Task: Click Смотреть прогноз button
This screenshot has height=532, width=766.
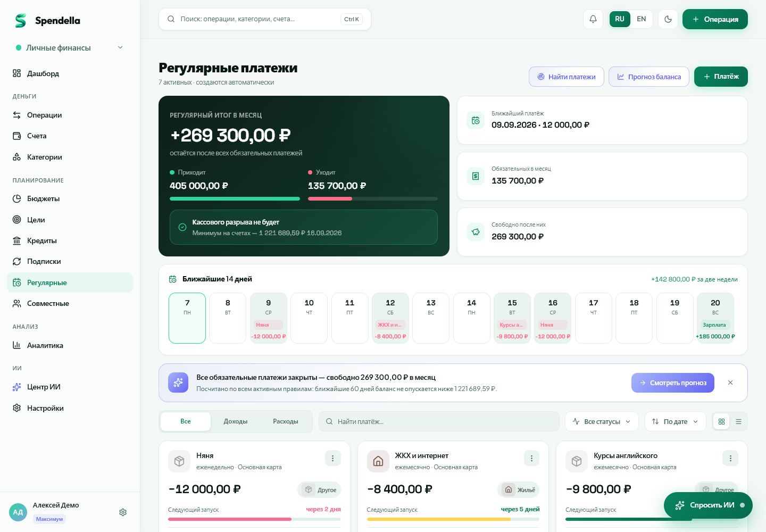Action: [672, 383]
